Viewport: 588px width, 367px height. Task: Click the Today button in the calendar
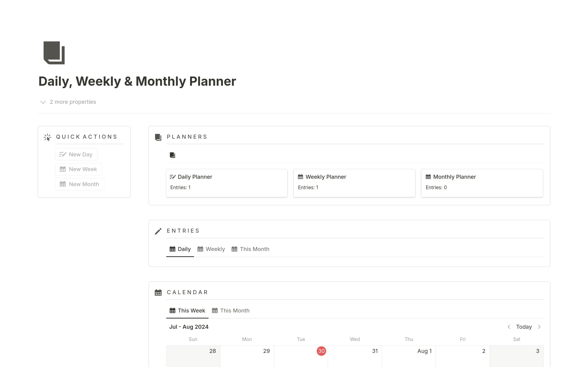pos(524,327)
